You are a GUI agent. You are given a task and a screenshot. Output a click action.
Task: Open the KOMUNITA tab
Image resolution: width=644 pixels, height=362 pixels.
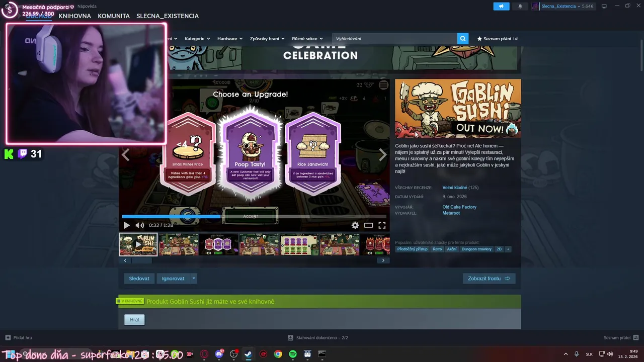pos(114,16)
